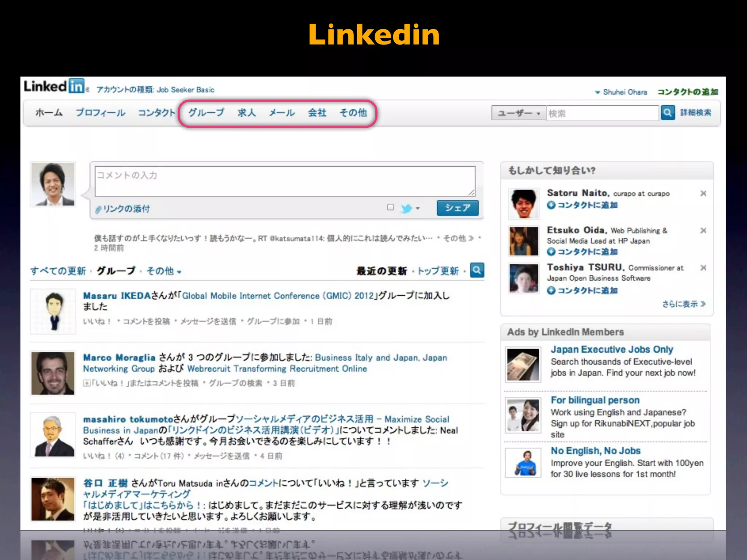The width and height of the screenshot is (747, 560).
Task: Click コメントを投稿 under Masaru IKEDA update
Action: click(x=146, y=321)
